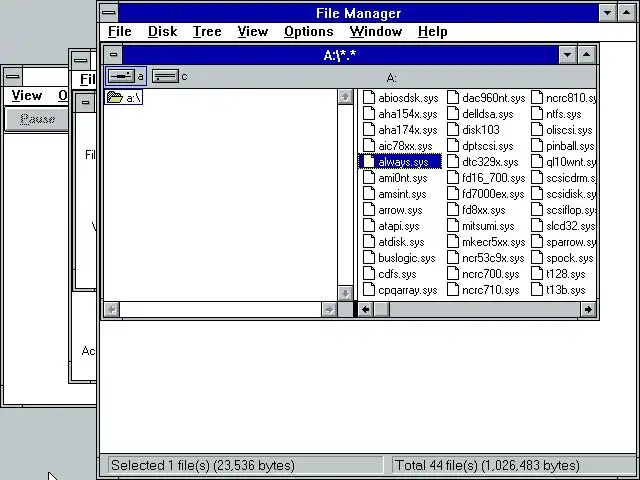The height and width of the screenshot is (480, 640).
Task: Select the a:\ folder in tree
Action: 124,98
